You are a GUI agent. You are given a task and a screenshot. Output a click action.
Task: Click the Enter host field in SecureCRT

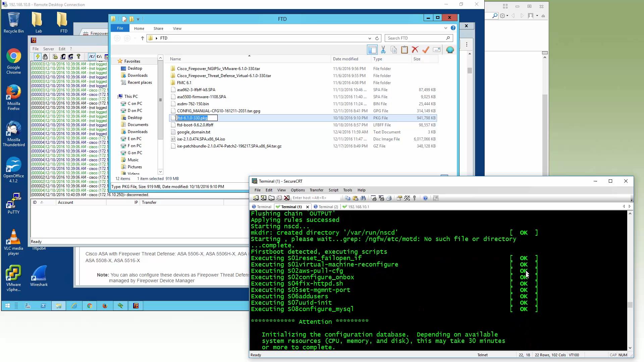point(315,198)
